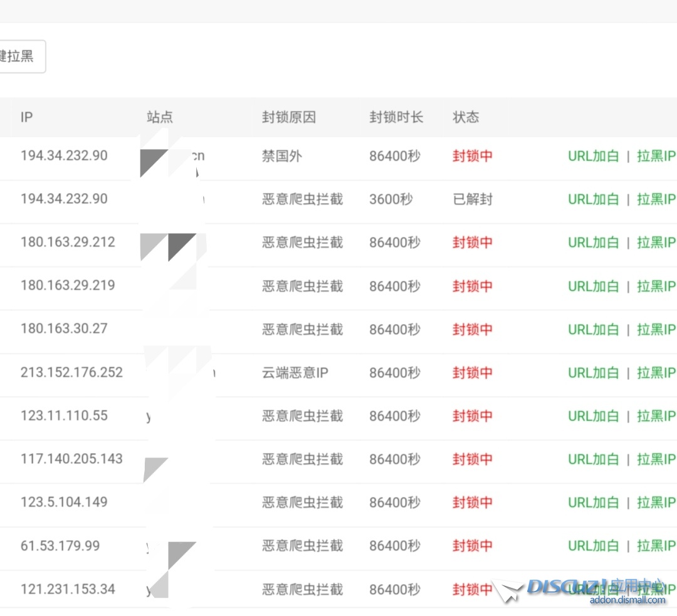Click 86400秒 duration for 180.163.30.27

pos(395,330)
